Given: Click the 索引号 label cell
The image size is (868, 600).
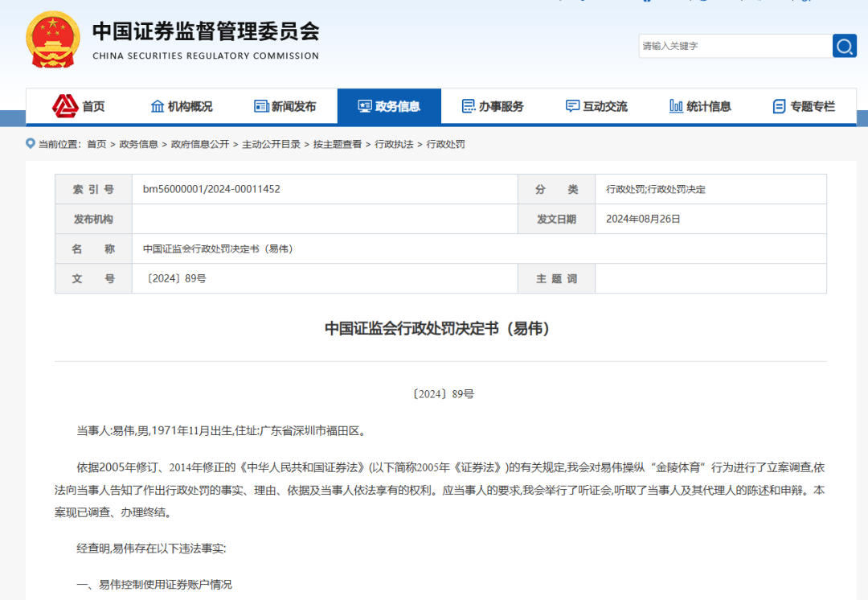Looking at the screenshot, I should (x=93, y=189).
